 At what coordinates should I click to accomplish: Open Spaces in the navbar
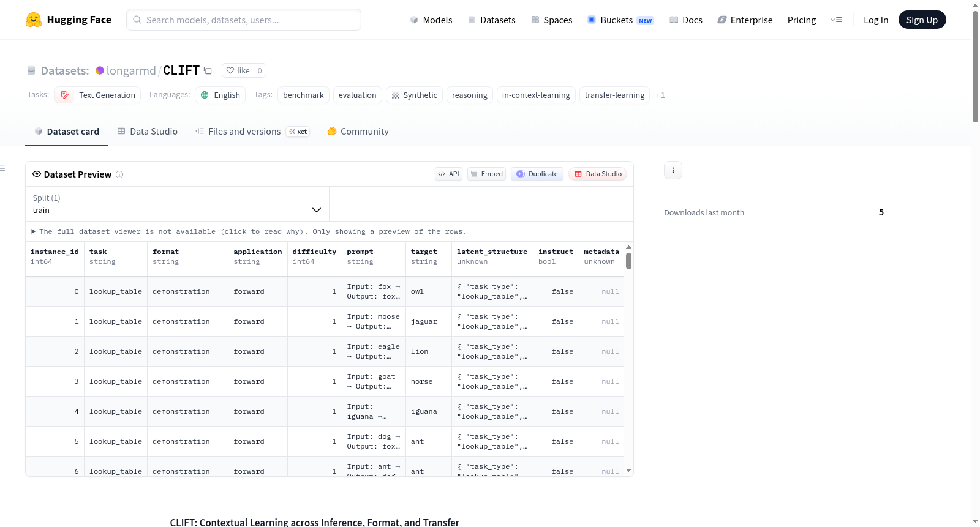[x=551, y=20]
